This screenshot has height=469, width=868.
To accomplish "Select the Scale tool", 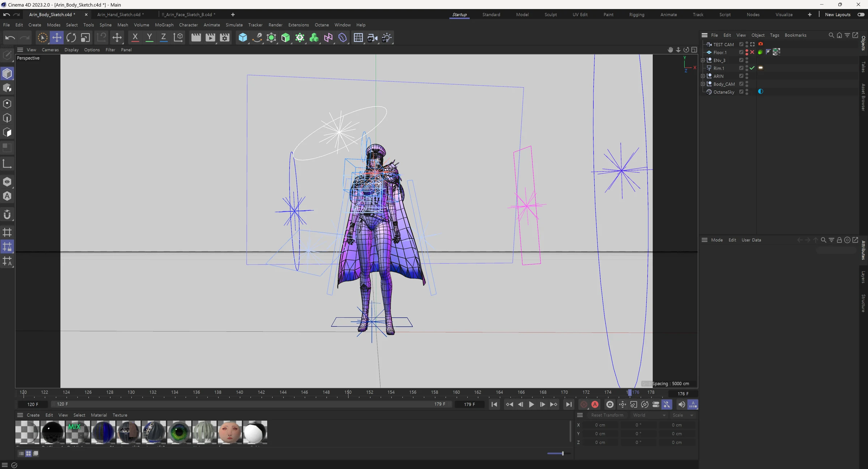I will pos(85,38).
